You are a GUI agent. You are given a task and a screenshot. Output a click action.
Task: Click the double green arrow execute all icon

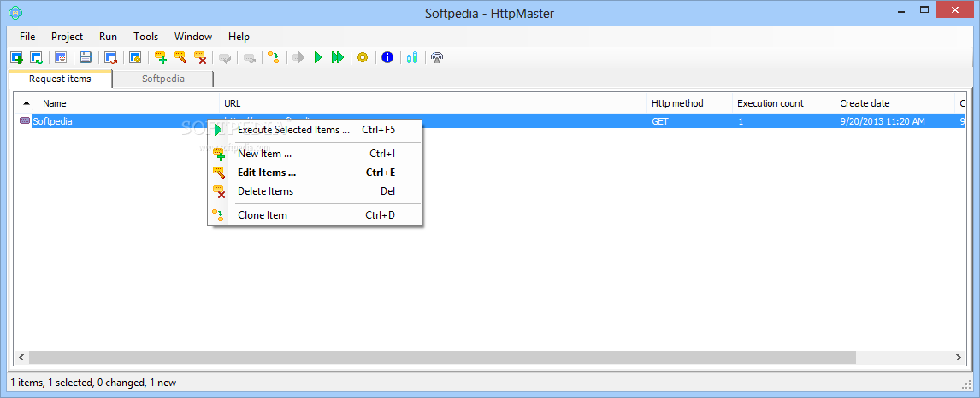pyautogui.click(x=338, y=57)
